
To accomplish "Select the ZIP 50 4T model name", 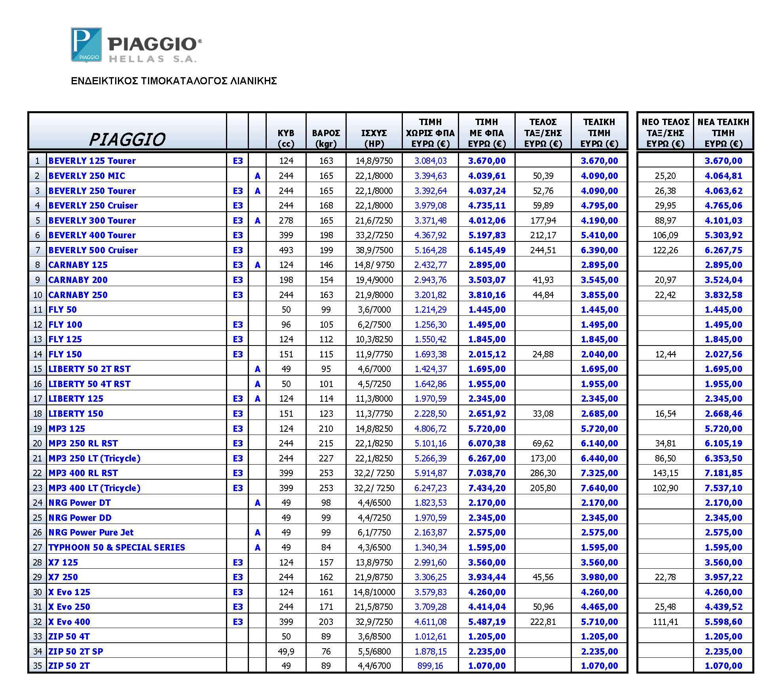I will point(69,636).
